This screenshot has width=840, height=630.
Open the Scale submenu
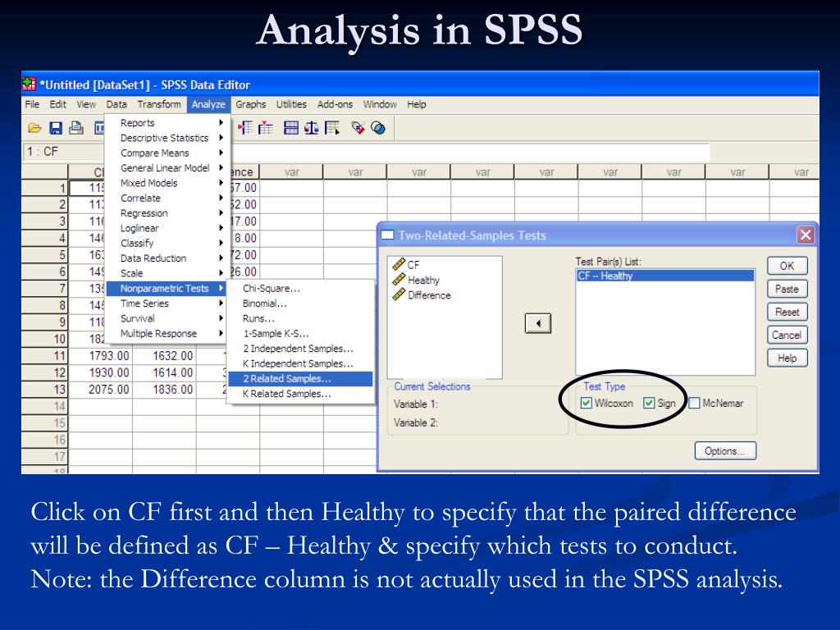(167, 272)
